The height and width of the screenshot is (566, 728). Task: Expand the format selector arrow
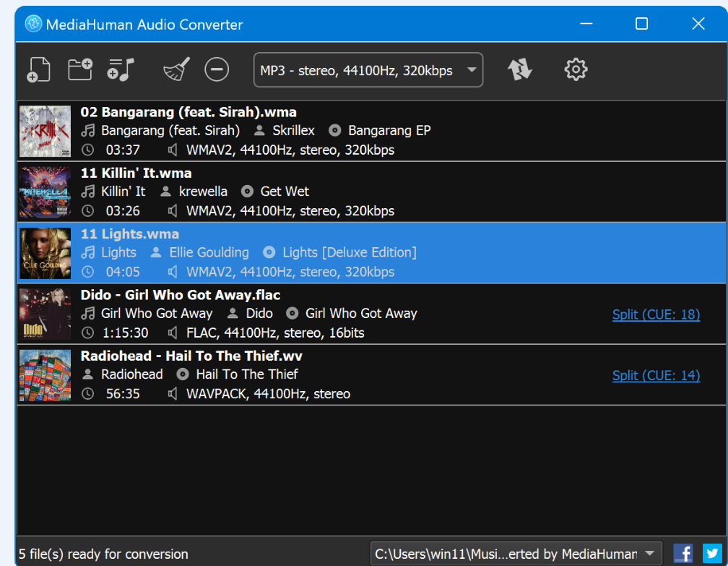pos(472,69)
